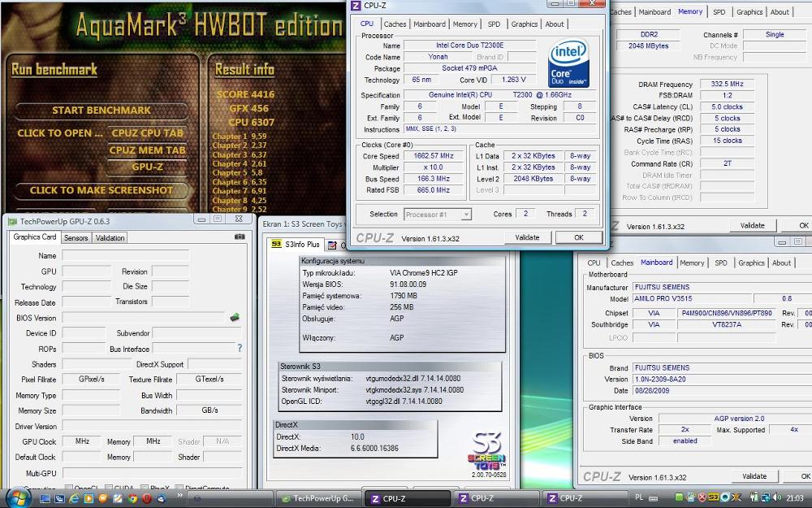Click Validate in CPU-Z Memory window

(753, 225)
